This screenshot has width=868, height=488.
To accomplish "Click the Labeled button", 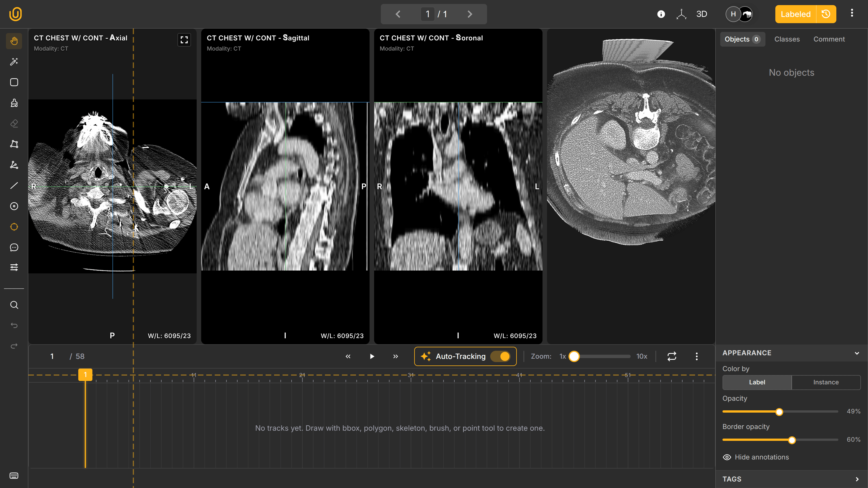I will tap(795, 14).
